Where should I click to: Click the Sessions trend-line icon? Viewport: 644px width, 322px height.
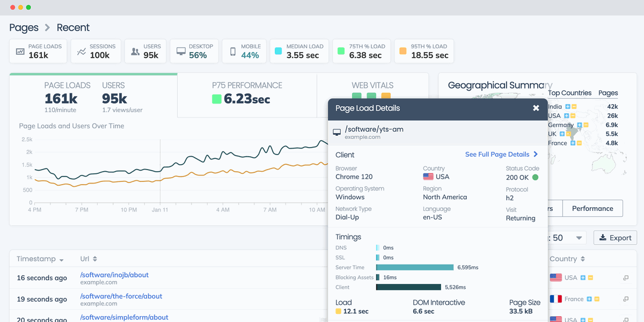click(82, 52)
